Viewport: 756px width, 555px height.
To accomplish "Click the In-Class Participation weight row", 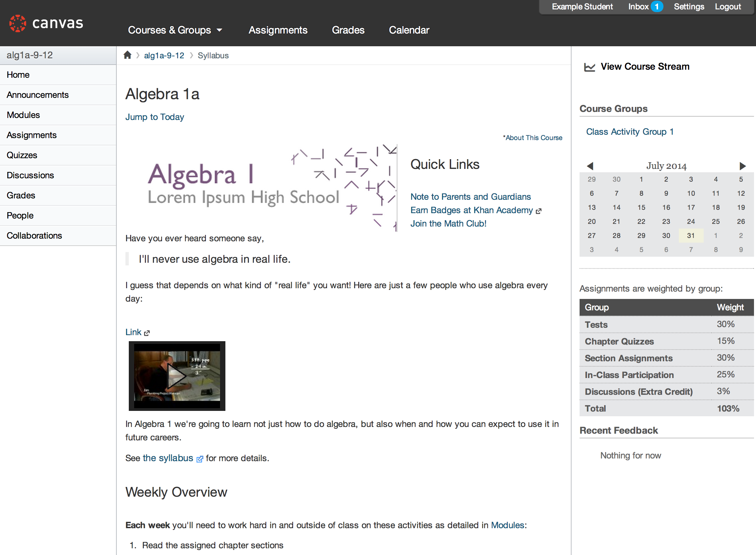I will pos(666,375).
